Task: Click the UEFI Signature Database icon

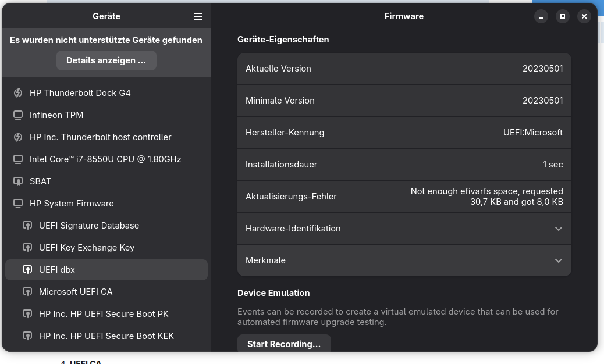Action: point(27,226)
